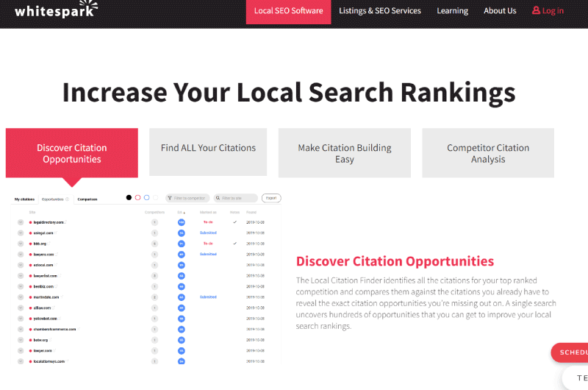Screen dimensions: 588x390
Task: Click the Increase Your Local Search Rankings heading
Action: (x=289, y=92)
